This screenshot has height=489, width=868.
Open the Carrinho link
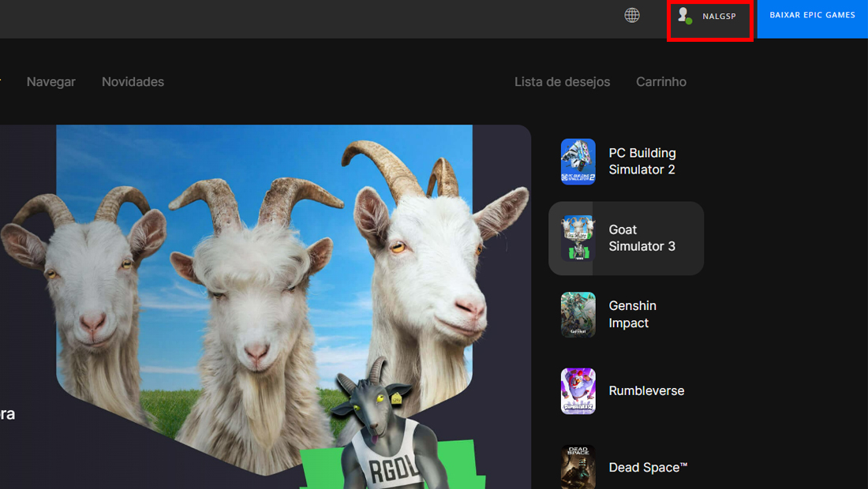661,82
